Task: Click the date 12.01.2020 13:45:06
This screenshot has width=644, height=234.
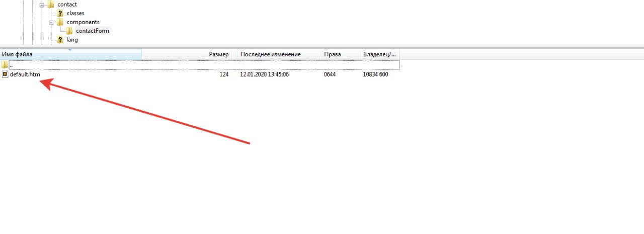Action: [x=265, y=74]
